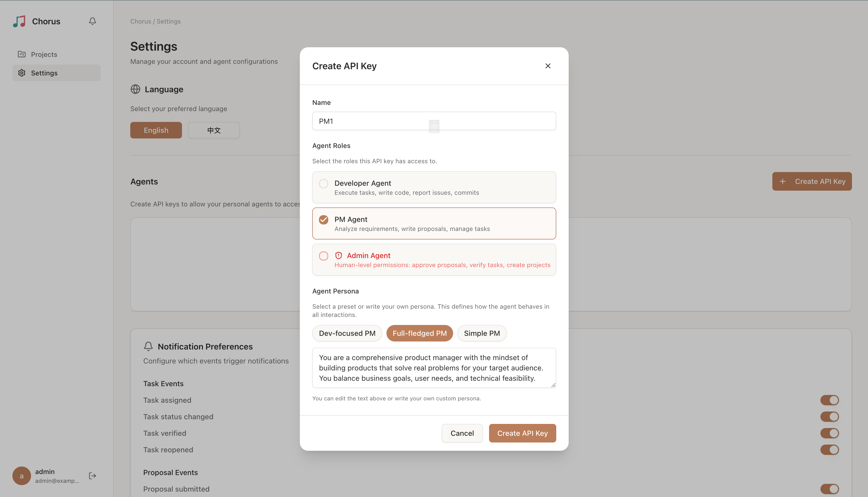This screenshot has width=868, height=497.
Task: Click the shield warning icon on Admin Agent
Action: pos(338,255)
